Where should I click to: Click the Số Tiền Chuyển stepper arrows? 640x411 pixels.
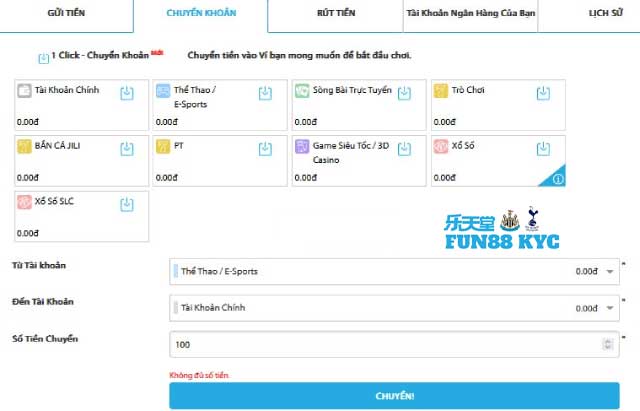coord(607,344)
